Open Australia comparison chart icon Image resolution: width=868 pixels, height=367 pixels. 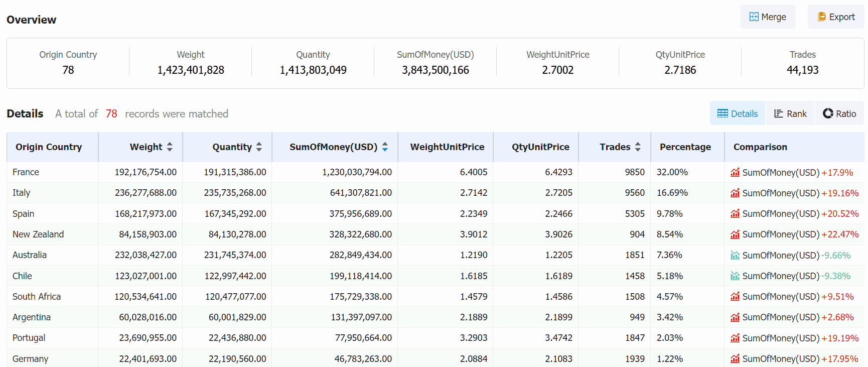735,255
